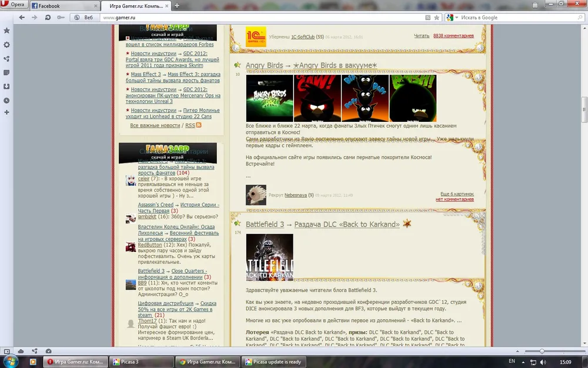This screenshot has width=588, height=368.
Task: Click нет комментариев under Angry Birds post
Action: (x=455, y=200)
